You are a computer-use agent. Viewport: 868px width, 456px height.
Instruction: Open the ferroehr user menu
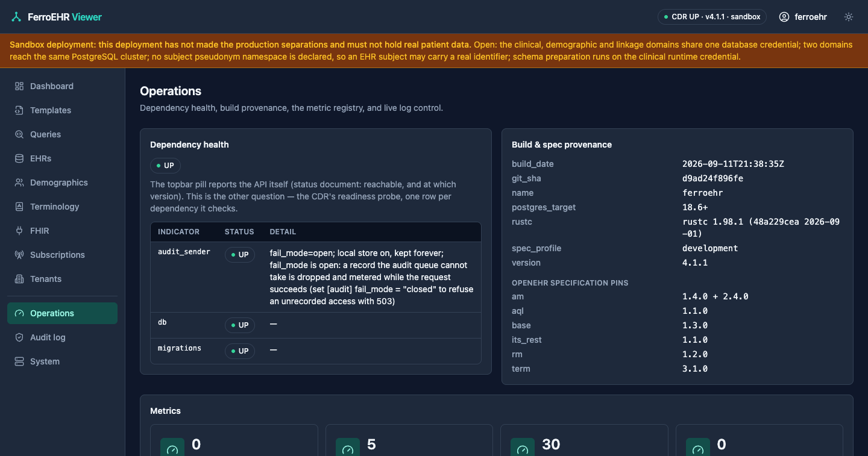[803, 17]
